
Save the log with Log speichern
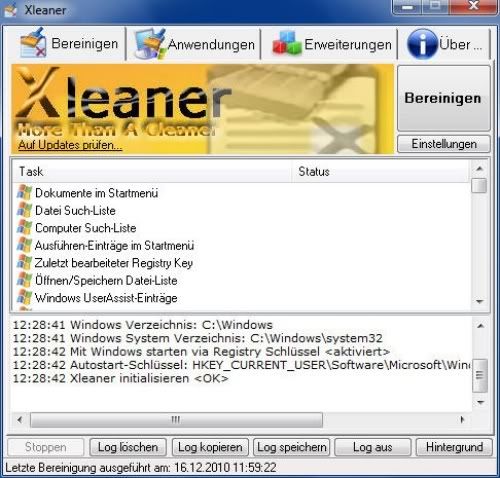(x=292, y=447)
